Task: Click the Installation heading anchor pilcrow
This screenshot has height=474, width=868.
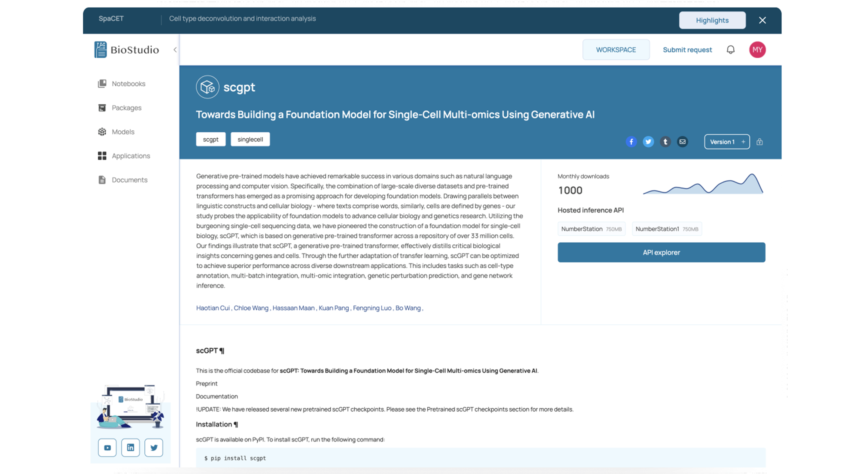Action: point(236,424)
